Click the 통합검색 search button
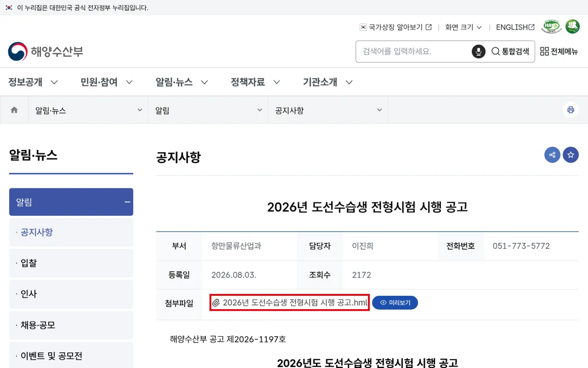Image resolution: width=588 pixels, height=368 pixels. coord(510,52)
